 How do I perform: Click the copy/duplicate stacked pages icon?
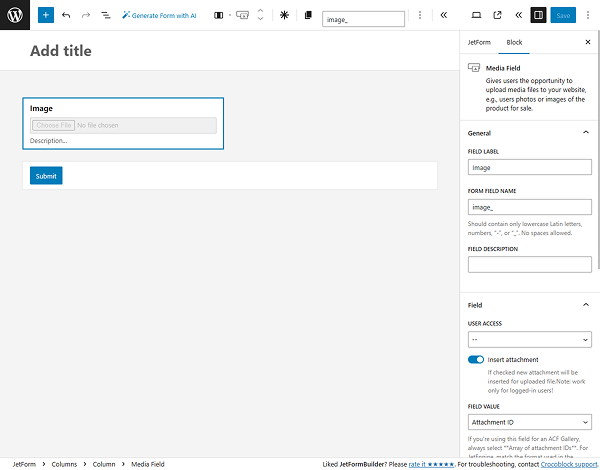click(308, 15)
